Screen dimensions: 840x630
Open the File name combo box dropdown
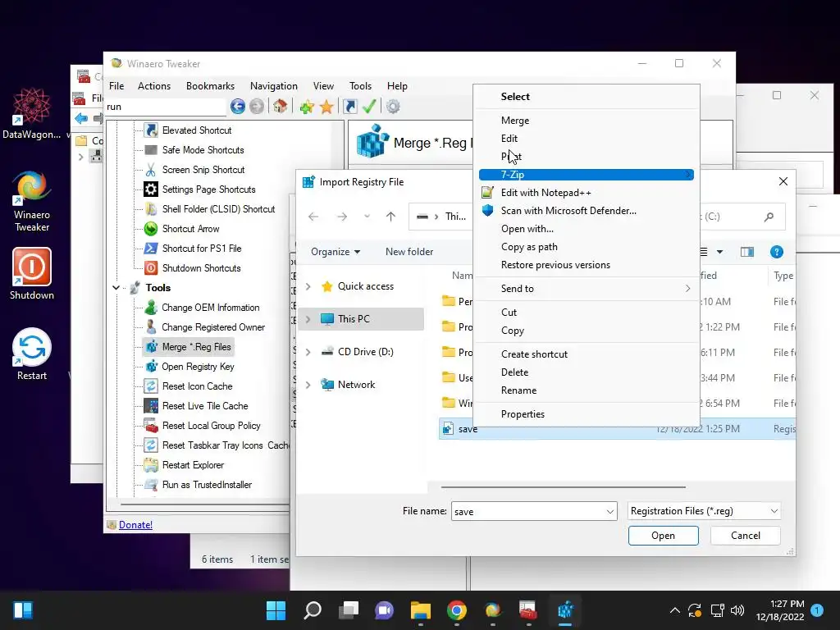(x=609, y=512)
